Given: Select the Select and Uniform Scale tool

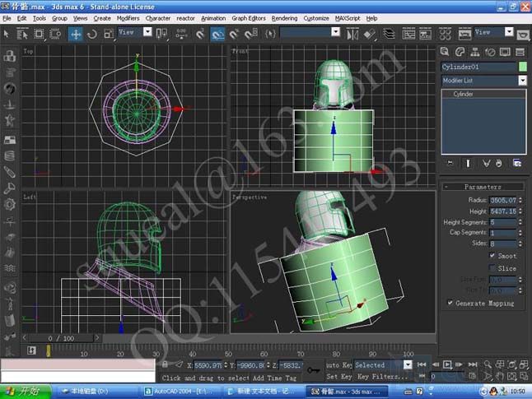Looking at the screenshot, I should click(x=109, y=34).
